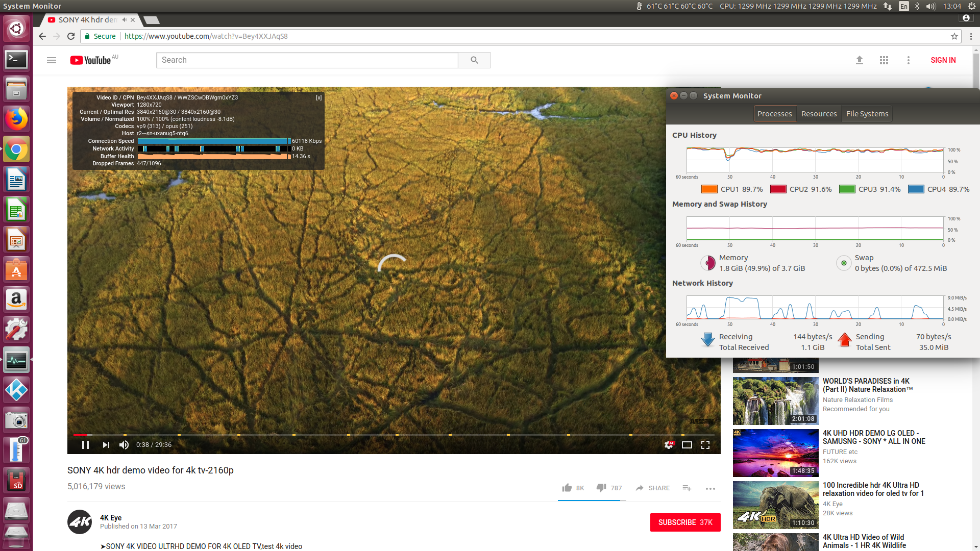Go back in Chrome browser

coord(42,36)
